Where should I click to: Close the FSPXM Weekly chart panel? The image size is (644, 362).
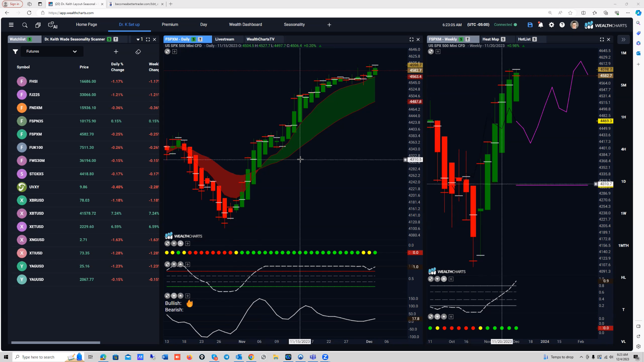click(x=609, y=40)
